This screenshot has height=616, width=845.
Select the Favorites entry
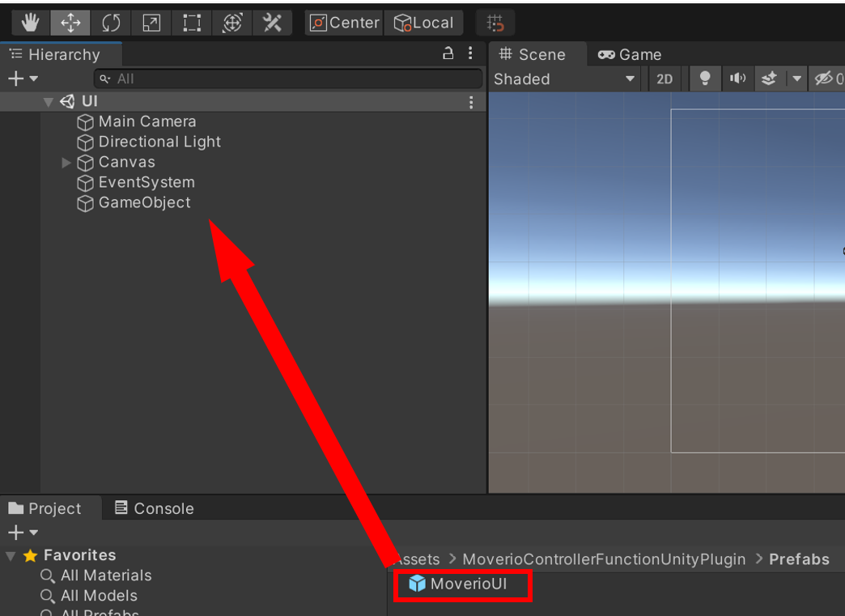(80, 555)
